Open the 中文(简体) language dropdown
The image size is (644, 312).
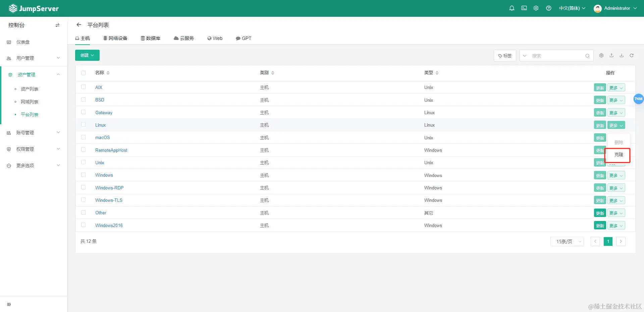[572, 8]
